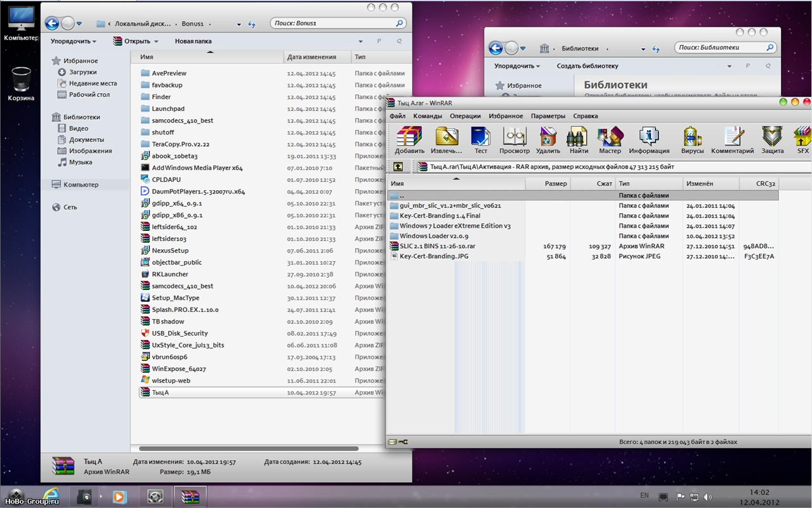Click Создать библиотеку button
Image resolution: width=812 pixels, height=508 pixels.
587,66
